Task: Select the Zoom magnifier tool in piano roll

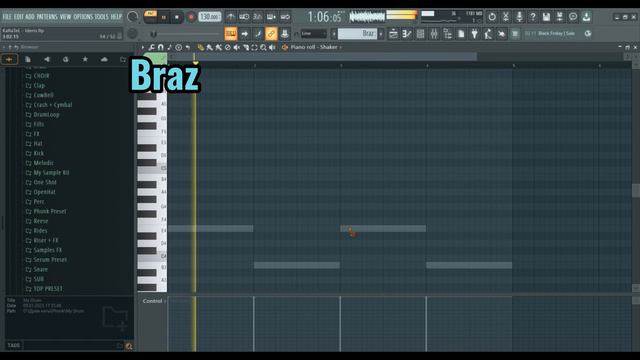Action: pos(263,47)
